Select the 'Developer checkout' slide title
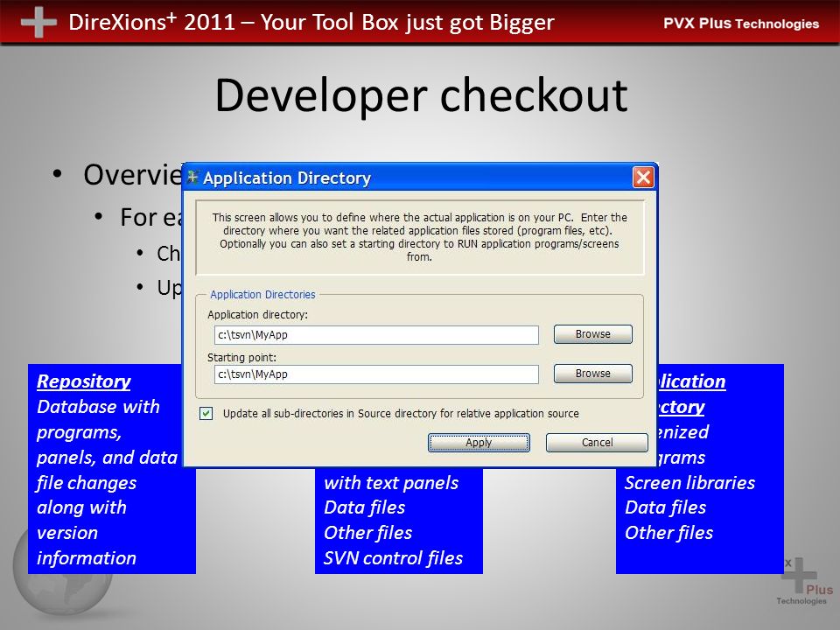 point(421,95)
